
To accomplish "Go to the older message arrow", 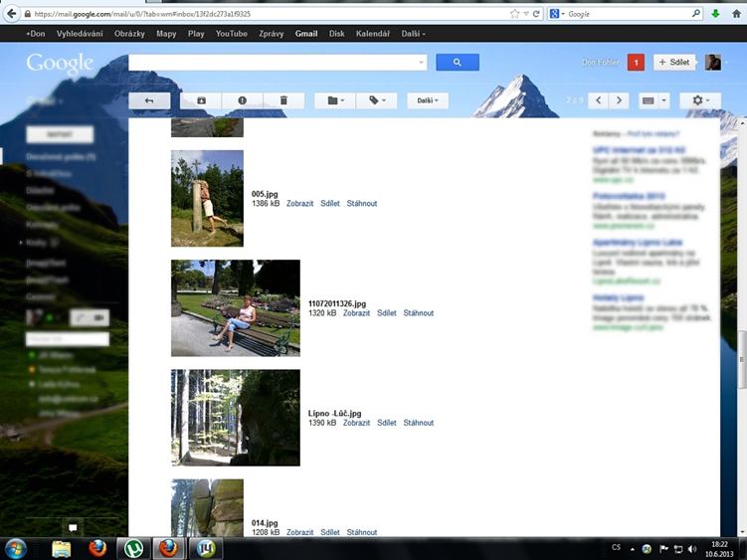I will click(619, 100).
